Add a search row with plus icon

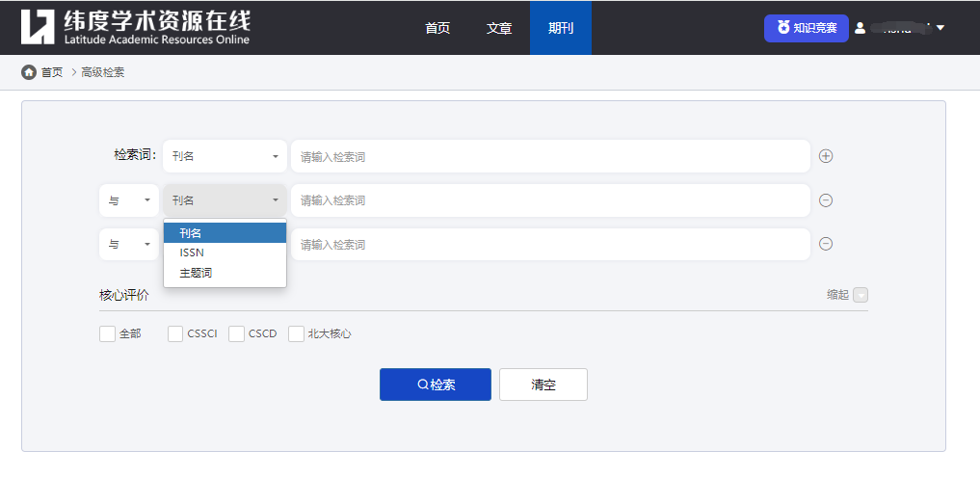(826, 156)
